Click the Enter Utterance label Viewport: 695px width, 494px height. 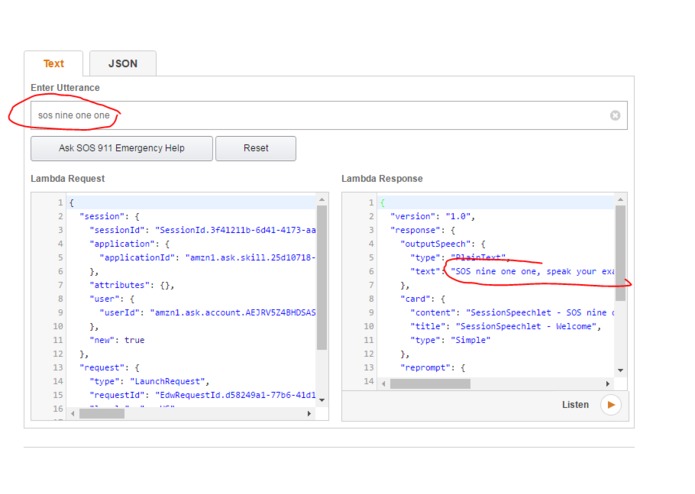point(65,88)
